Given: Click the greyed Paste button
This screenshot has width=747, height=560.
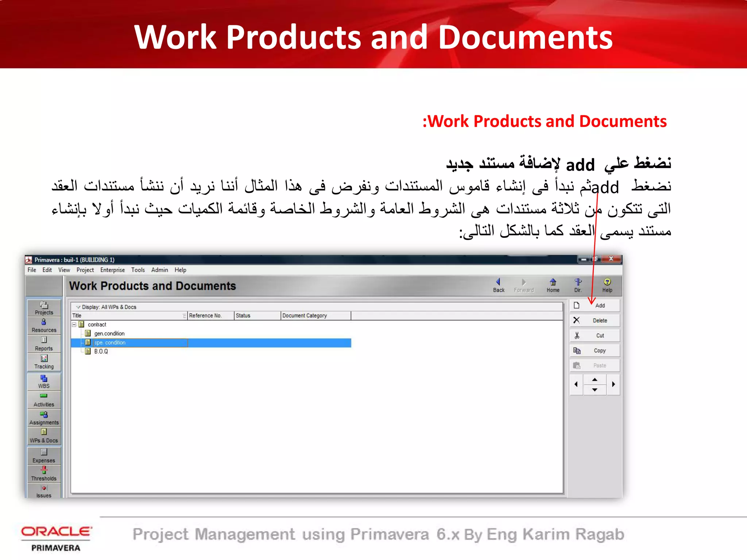Looking at the screenshot, I should [x=595, y=365].
